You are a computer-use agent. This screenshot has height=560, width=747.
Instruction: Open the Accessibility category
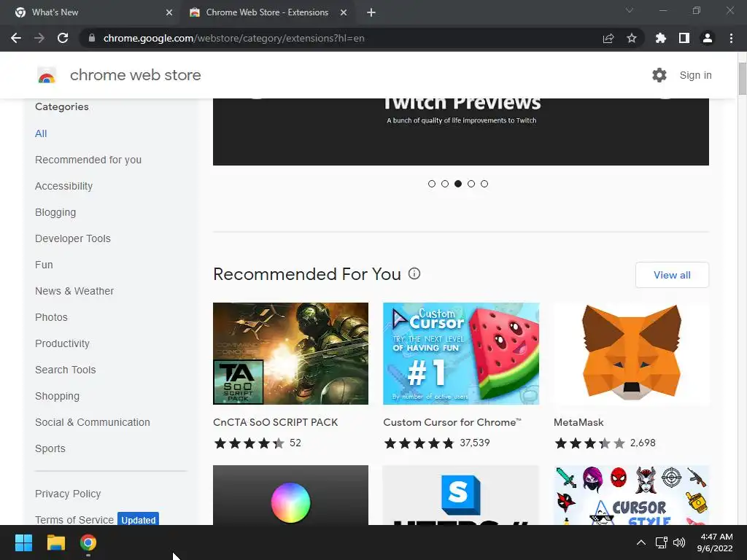pos(64,186)
